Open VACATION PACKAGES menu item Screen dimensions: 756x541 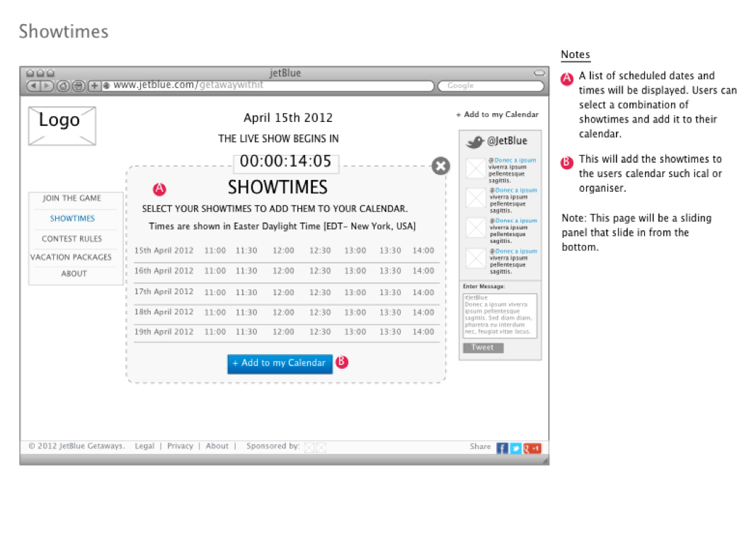point(71,257)
